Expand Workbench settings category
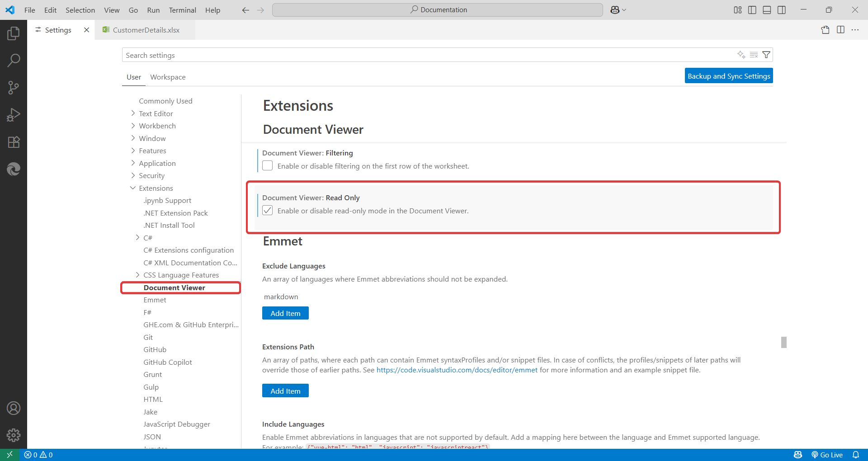The image size is (868, 461). [x=133, y=126]
